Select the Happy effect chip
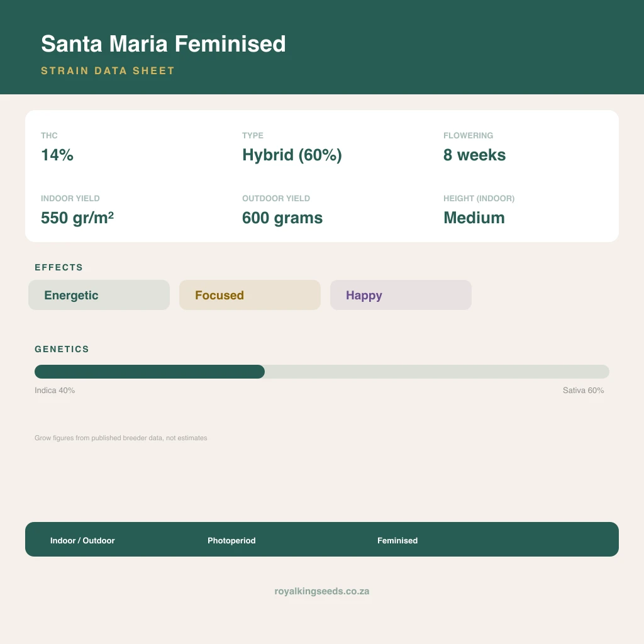 point(401,295)
